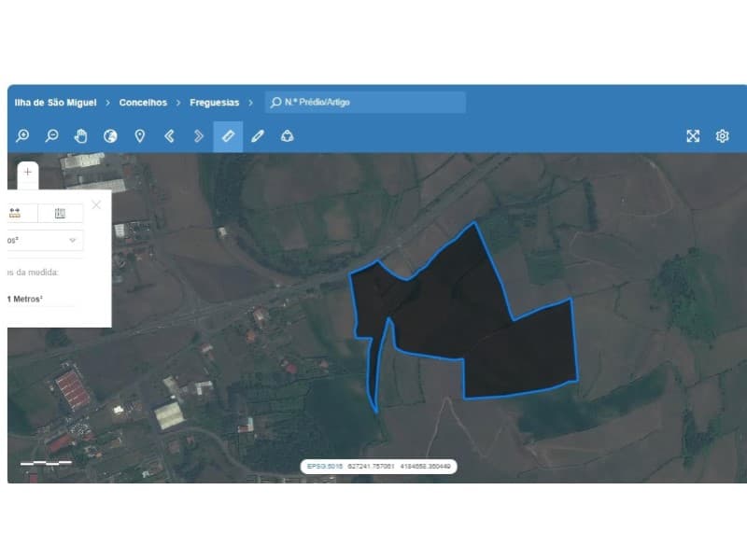
Task: Open the settings gear
Action: (x=723, y=136)
